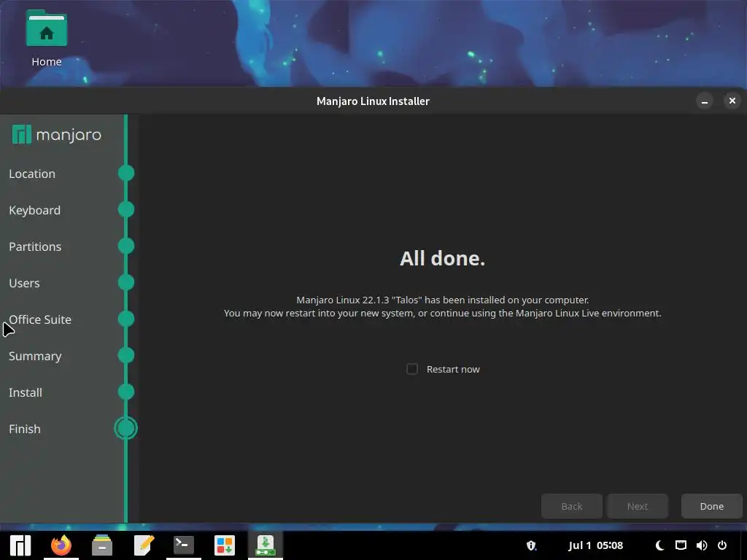Click the Users step progress dot

pyautogui.click(x=125, y=282)
